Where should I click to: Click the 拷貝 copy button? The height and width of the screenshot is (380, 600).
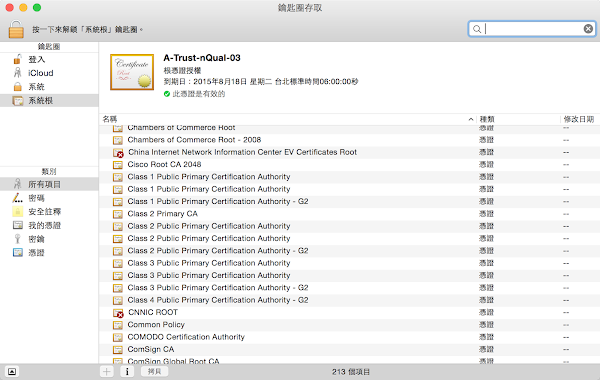pyautogui.click(x=155, y=371)
